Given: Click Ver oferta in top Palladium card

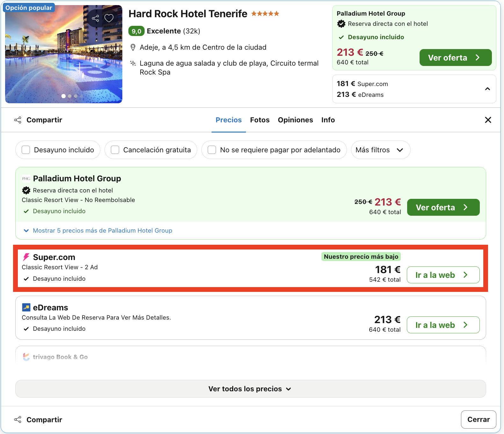Looking at the screenshot, I should pos(456,58).
